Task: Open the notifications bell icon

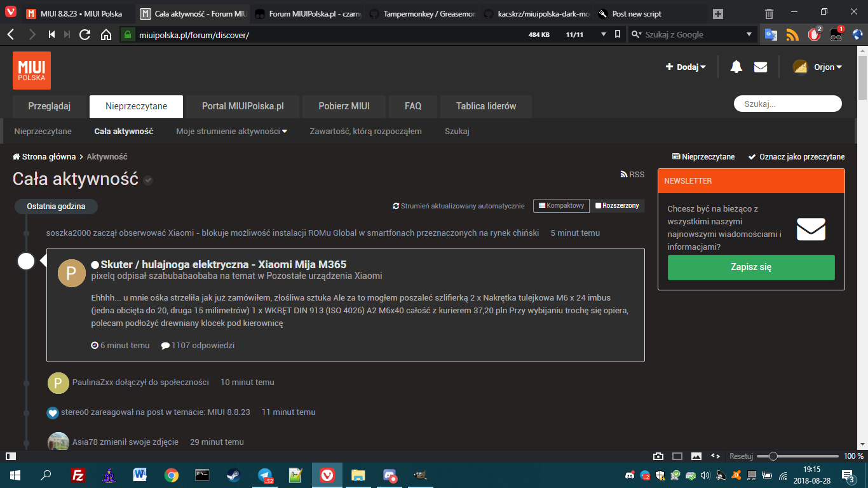Action: click(736, 67)
